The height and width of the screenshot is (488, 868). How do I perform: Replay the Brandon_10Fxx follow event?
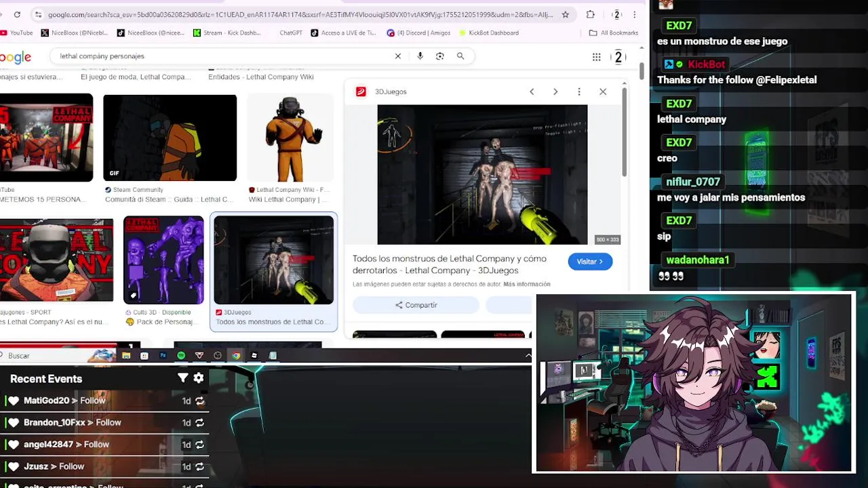[x=199, y=422]
